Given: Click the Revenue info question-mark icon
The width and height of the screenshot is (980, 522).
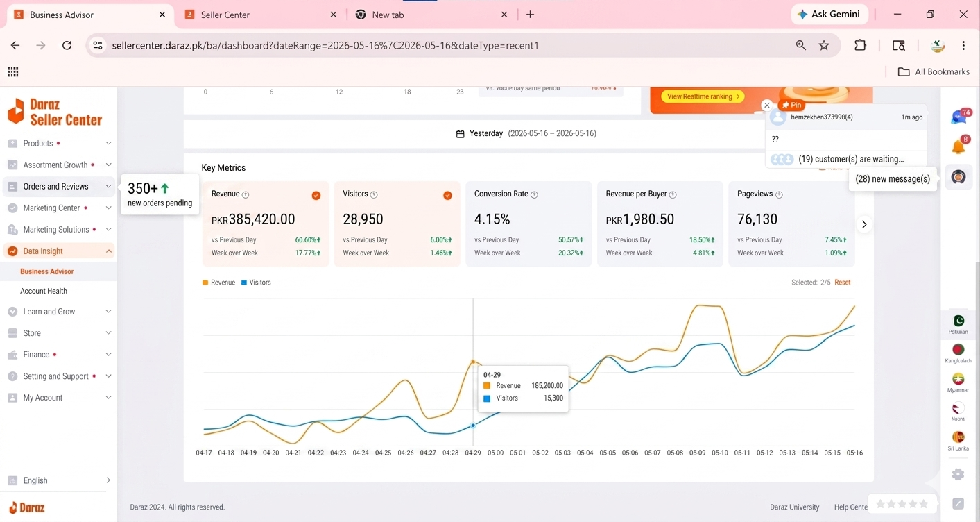Looking at the screenshot, I should pyautogui.click(x=246, y=194).
